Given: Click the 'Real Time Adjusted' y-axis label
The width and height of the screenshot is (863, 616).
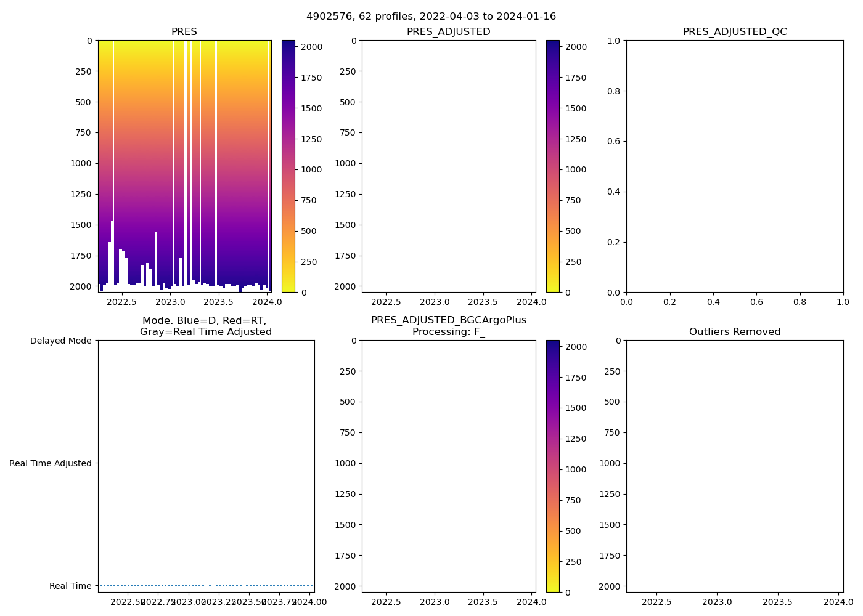Looking at the screenshot, I should tap(50, 463).
